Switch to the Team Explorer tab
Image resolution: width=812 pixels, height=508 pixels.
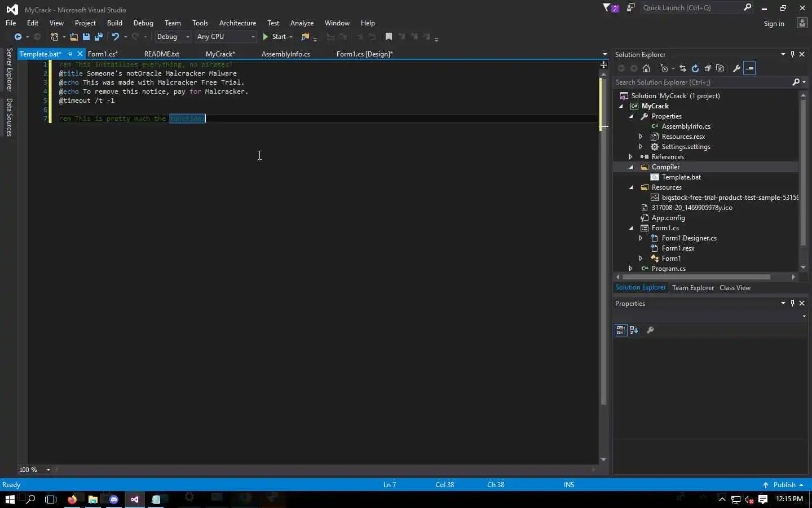click(x=693, y=288)
